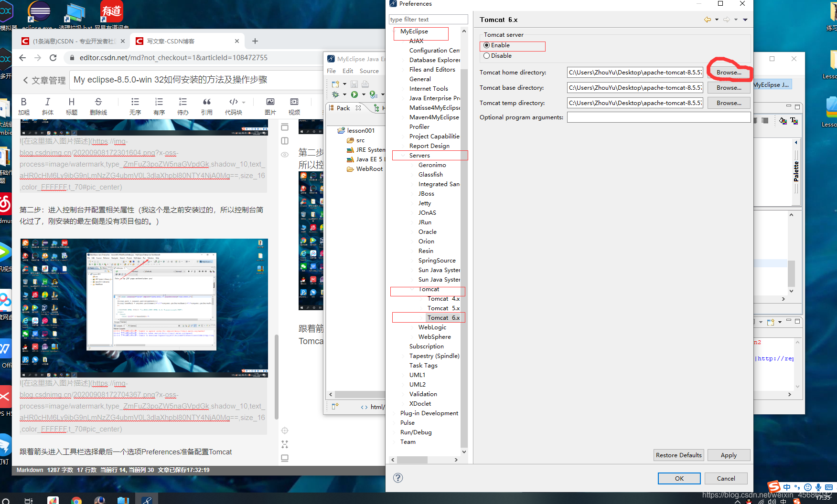Reload the Chrome browser page
This screenshot has width=837, height=504.
click(53, 58)
